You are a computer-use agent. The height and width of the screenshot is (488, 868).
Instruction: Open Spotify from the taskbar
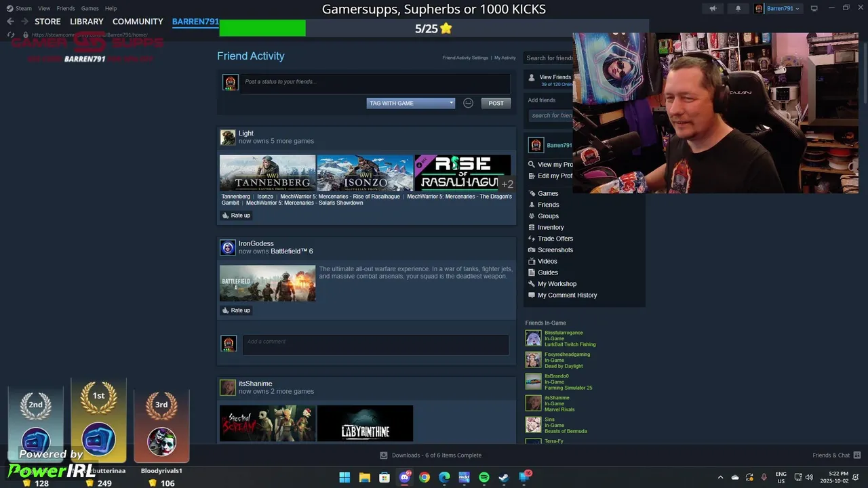coord(484,477)
